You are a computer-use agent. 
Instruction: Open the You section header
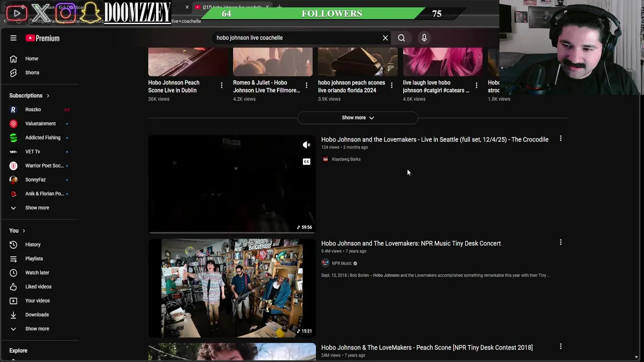point(17,231)
